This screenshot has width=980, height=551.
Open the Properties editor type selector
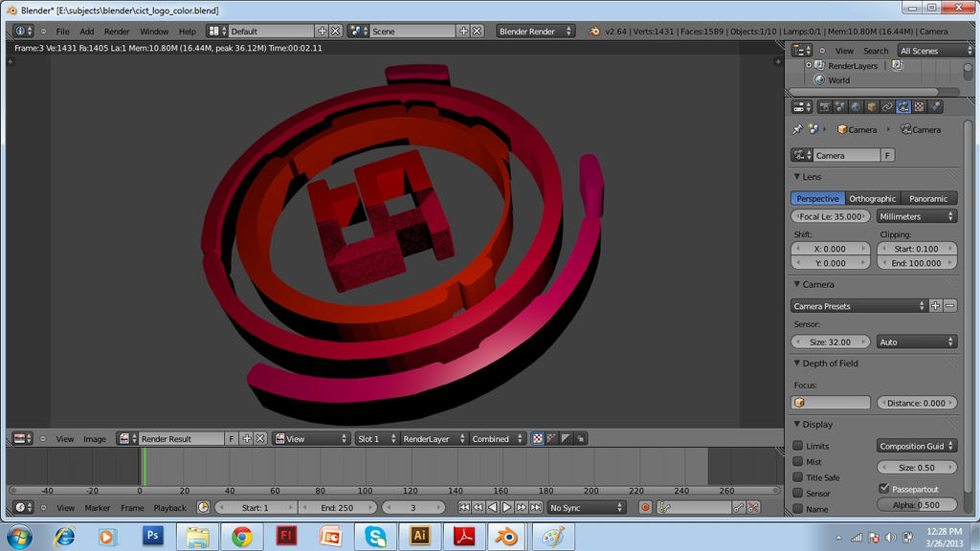click(802, 107)
